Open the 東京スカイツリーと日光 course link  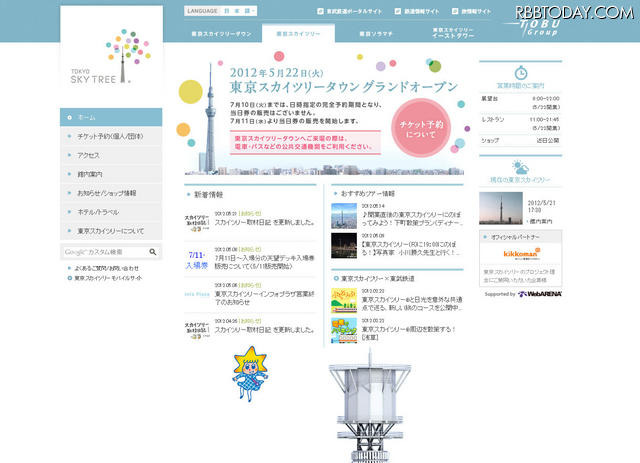pos(412,304)
